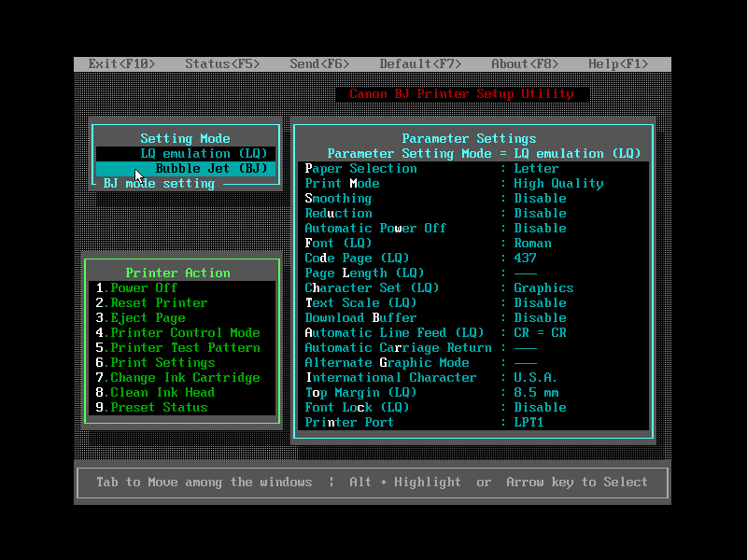Click the 8.5 mm margin value
The height and width of the screenshot is (560, 747).
coord(536,392)
